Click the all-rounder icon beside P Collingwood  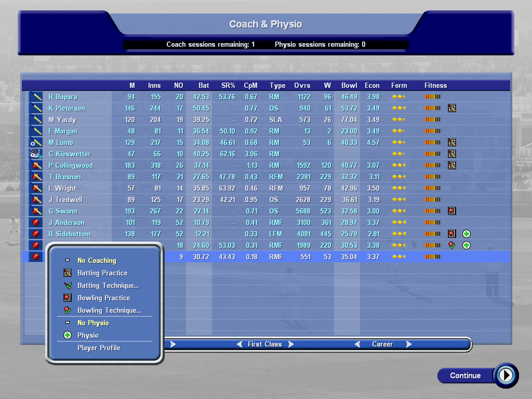[36, 165]
